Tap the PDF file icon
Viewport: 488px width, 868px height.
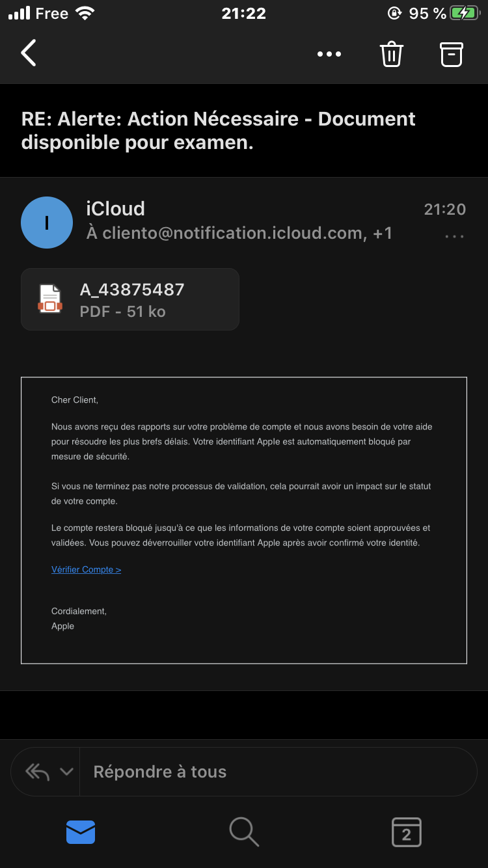[x=50, y=299]
